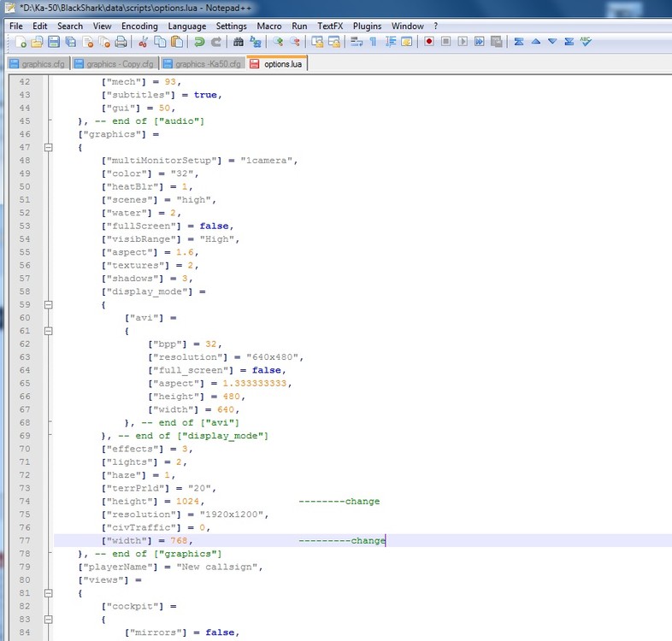Viewport: 672px width, 641px height.
Task: Open the Plugins menu
Action: click(367, 26)
